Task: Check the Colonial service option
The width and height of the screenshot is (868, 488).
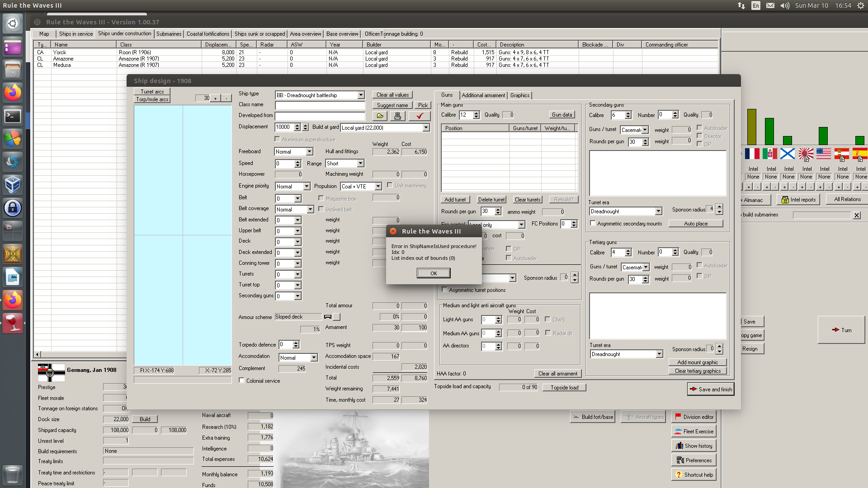Action: tap(242, 380)
